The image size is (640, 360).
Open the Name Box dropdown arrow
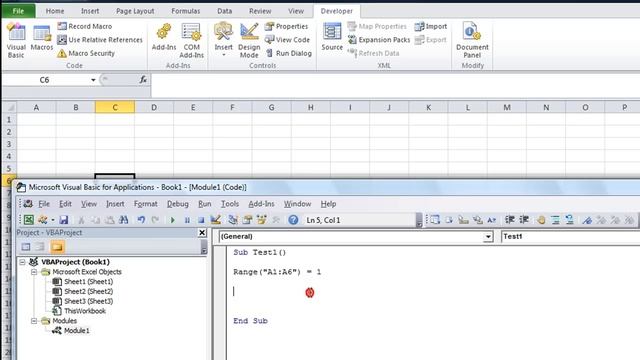tap(93, 80)
